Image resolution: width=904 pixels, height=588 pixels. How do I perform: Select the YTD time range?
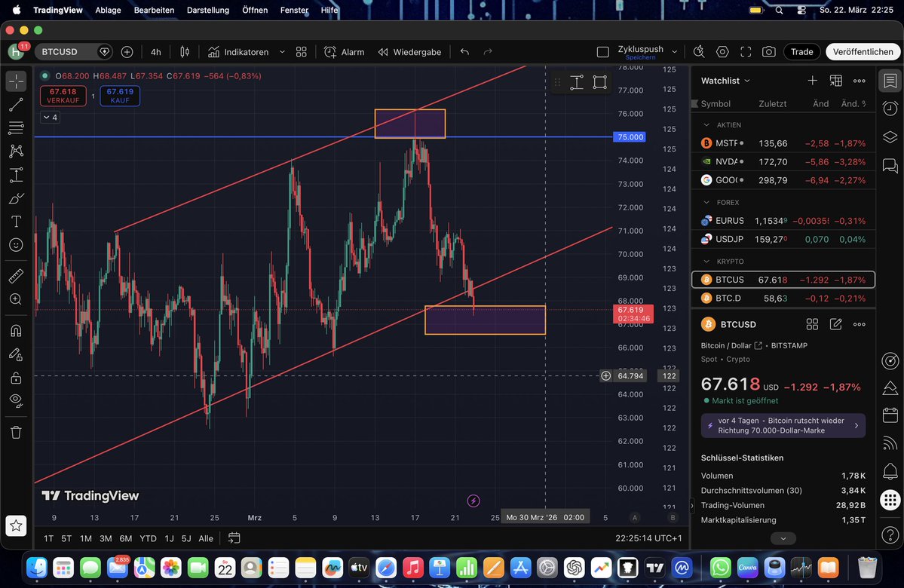(149, 538)
